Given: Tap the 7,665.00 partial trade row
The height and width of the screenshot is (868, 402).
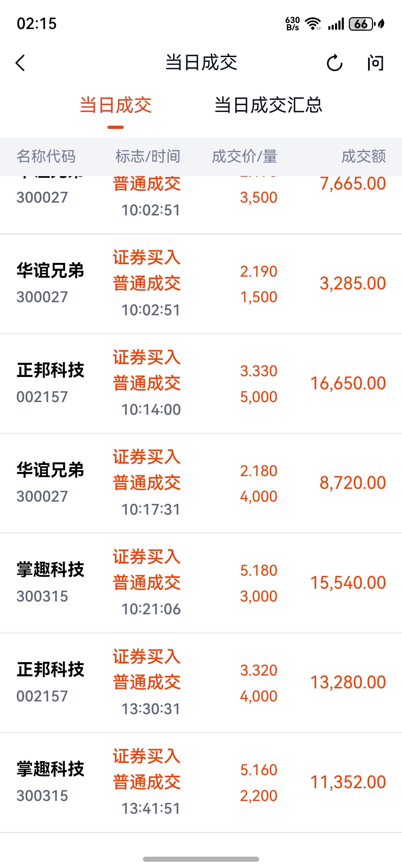Looking at the screenshot, I should coord(201,205).
